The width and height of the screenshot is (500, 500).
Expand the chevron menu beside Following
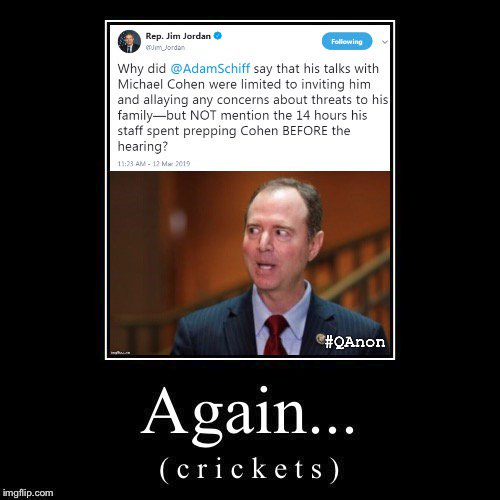(385, 42)
